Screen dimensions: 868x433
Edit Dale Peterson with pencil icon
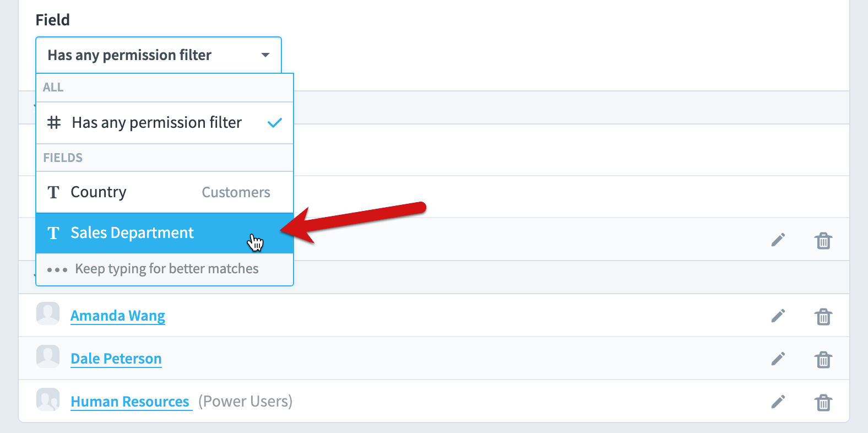pyautogui.click(x=778, y=359)
